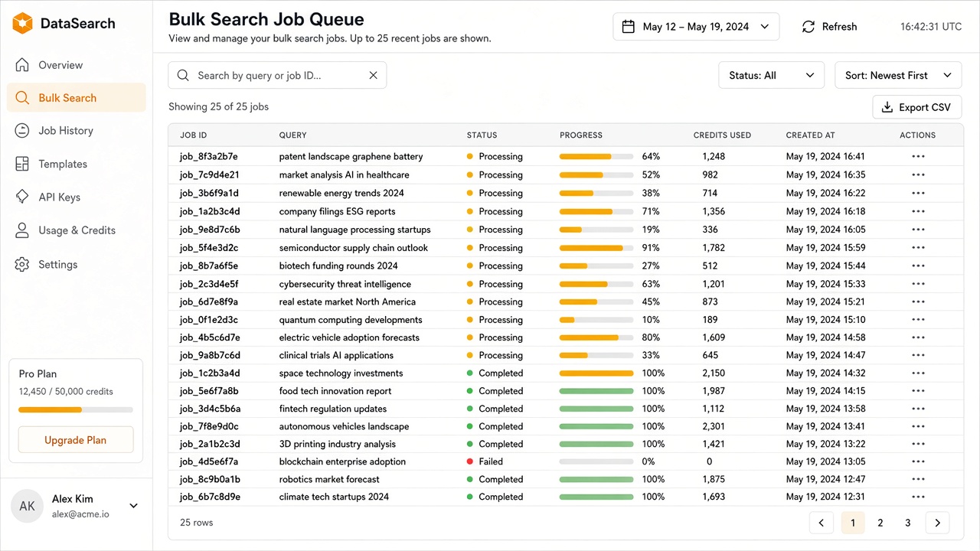Go to page 3

[908, 523]
